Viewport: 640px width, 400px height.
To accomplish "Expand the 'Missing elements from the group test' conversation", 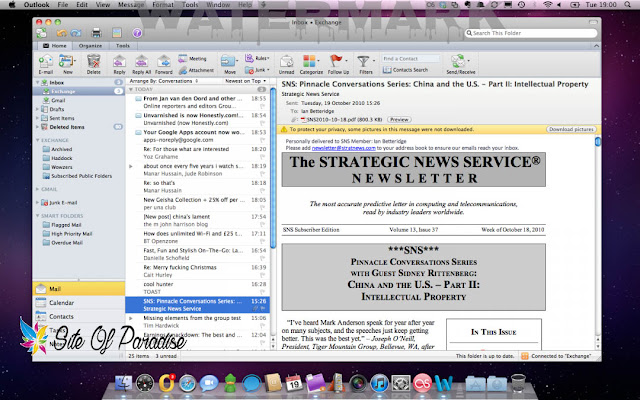I will point(131,318).
